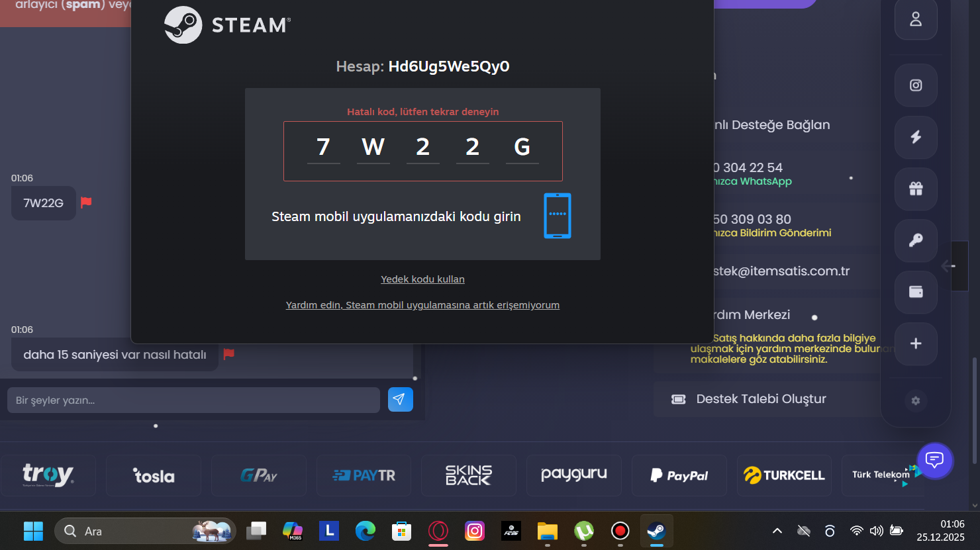Click 'Yardım edin, Steam mobil uygulamasına artık erişemiyorum' link
This screenshot has width=980, height=550.
coord(422,305)
